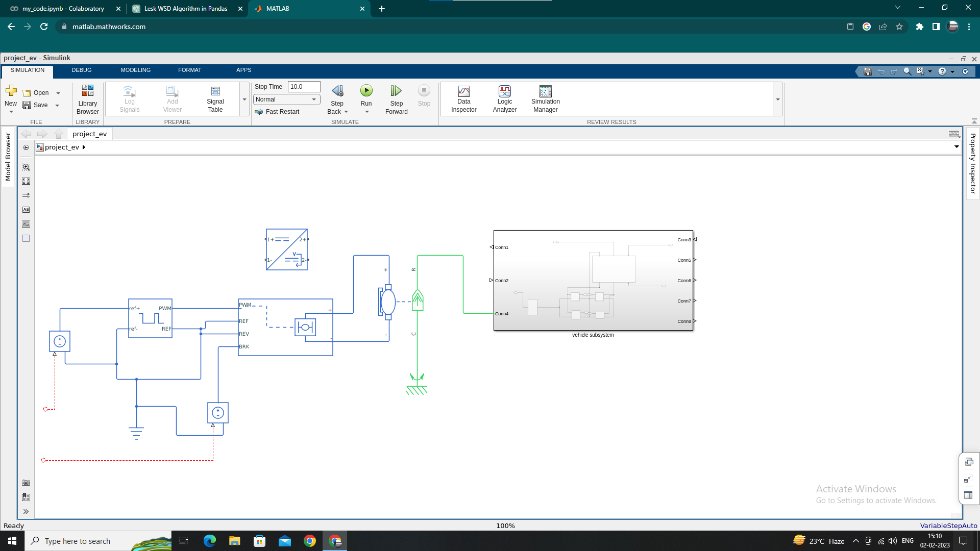Open the Library Browser
980x551 pixels.
tap(87, 98)
